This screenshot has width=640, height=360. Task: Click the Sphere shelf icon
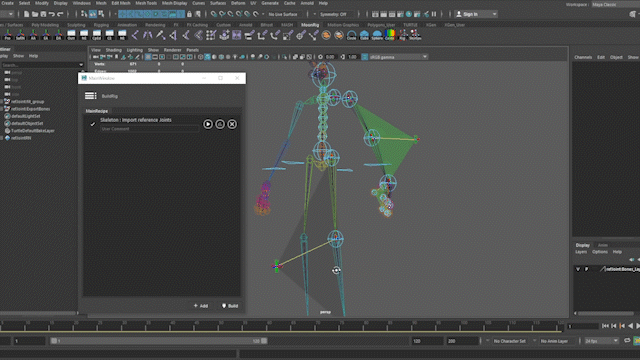(377, 36)
